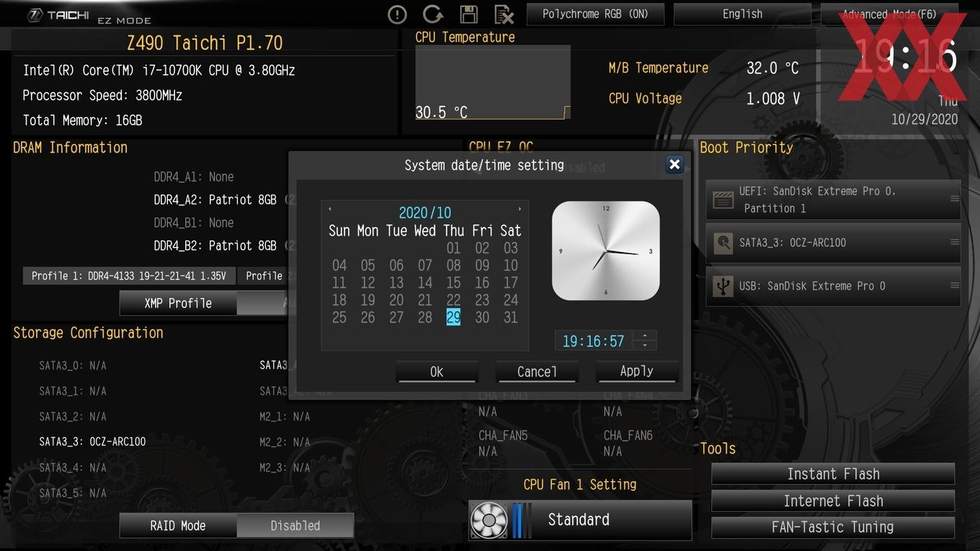The image size is (980, 551).
Task: Click the save changes floppy disk icon
Action: pyautogui.click(x=468, y=14)
